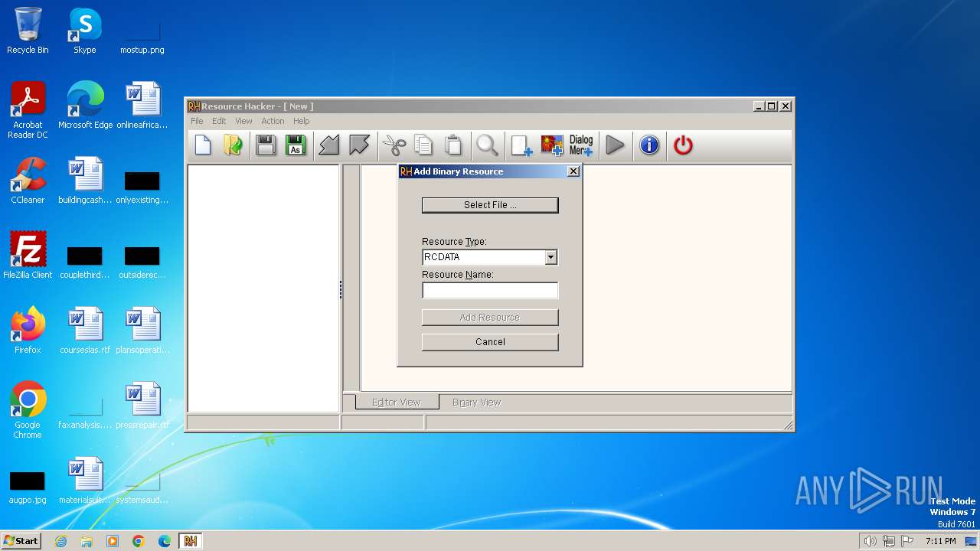
Task: Select the Acrobat Reader DC desktop icon
Action: point(28,111)
